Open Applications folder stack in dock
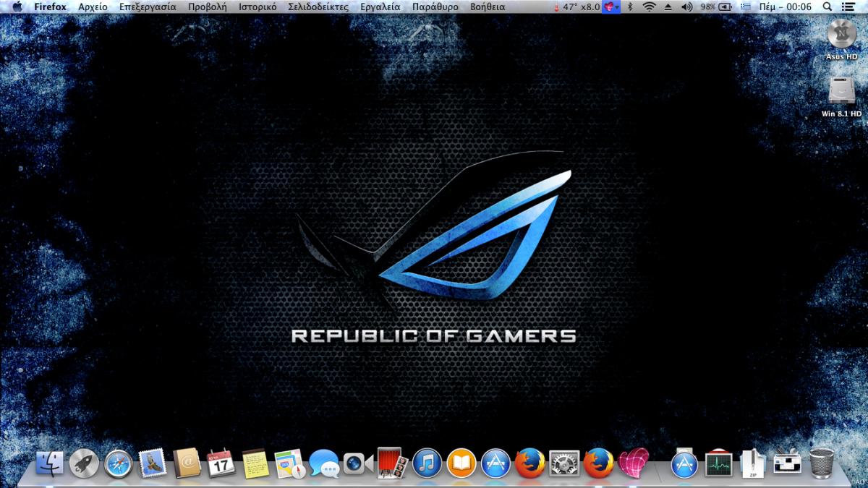868x488 pixels. pos(684,463)
